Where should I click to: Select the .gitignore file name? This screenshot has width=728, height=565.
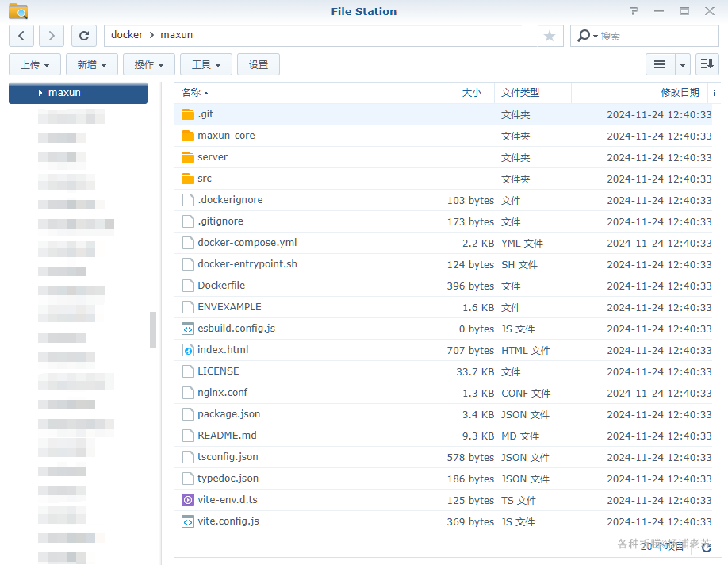coord(220,221)
